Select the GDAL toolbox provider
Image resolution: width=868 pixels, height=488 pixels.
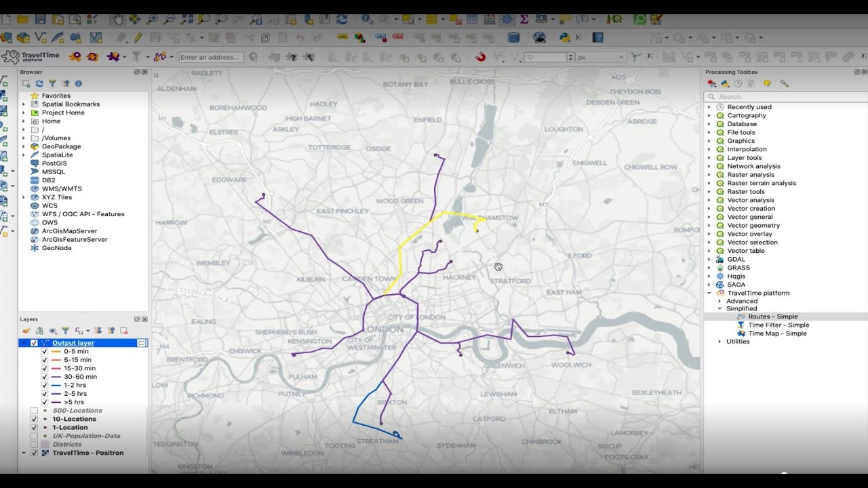(736, 260)
